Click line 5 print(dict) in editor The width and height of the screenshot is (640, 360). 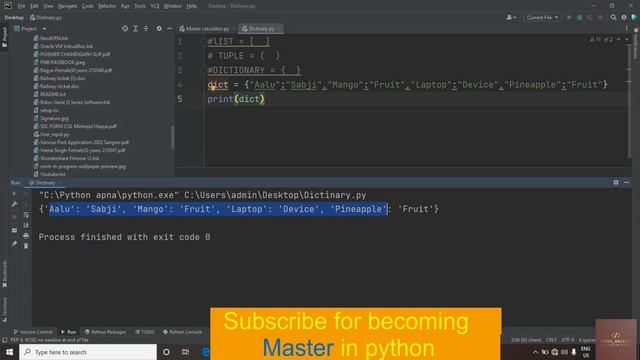236,99
